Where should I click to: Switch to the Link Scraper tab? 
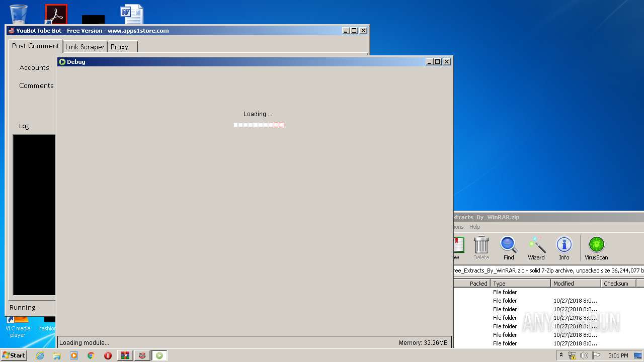click(85, 47)
